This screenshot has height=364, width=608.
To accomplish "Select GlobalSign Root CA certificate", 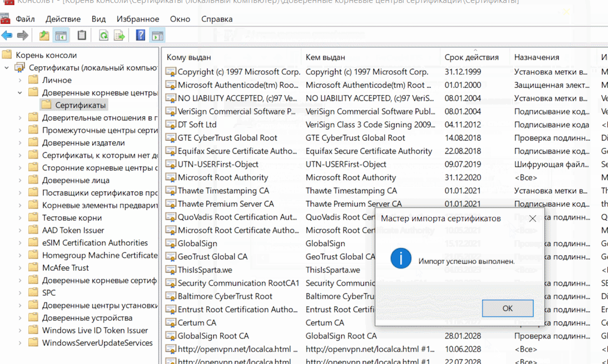I will [213, 336].
